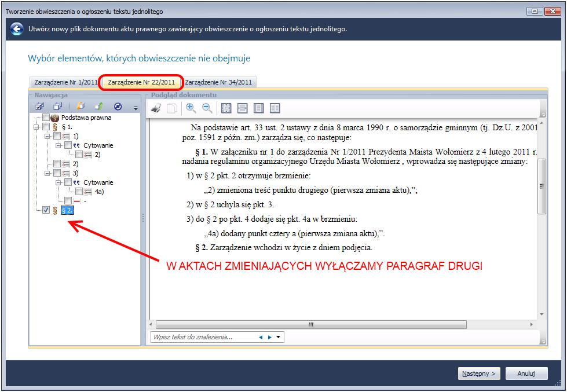567x392 pixels.
Task: Click the greyed copy pages icon
Action: pyautogui.click(x=172, y=108)
